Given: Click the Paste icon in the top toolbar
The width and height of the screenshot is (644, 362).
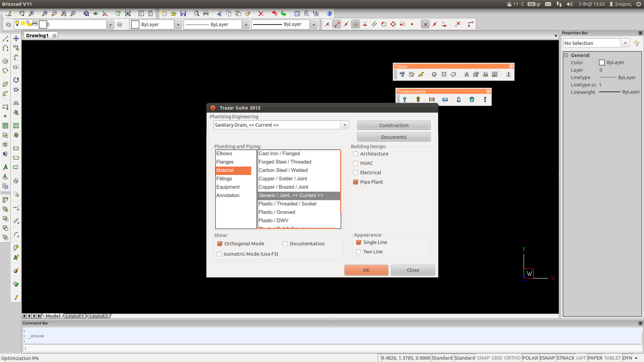Looking at the screenshot, I should point(238,13).
